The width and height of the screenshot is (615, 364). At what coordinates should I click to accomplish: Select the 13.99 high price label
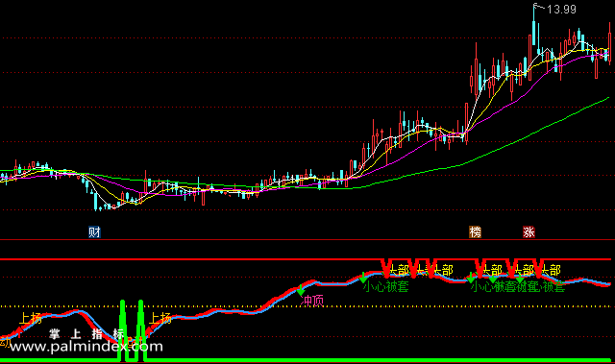click(x=561, y=10)
